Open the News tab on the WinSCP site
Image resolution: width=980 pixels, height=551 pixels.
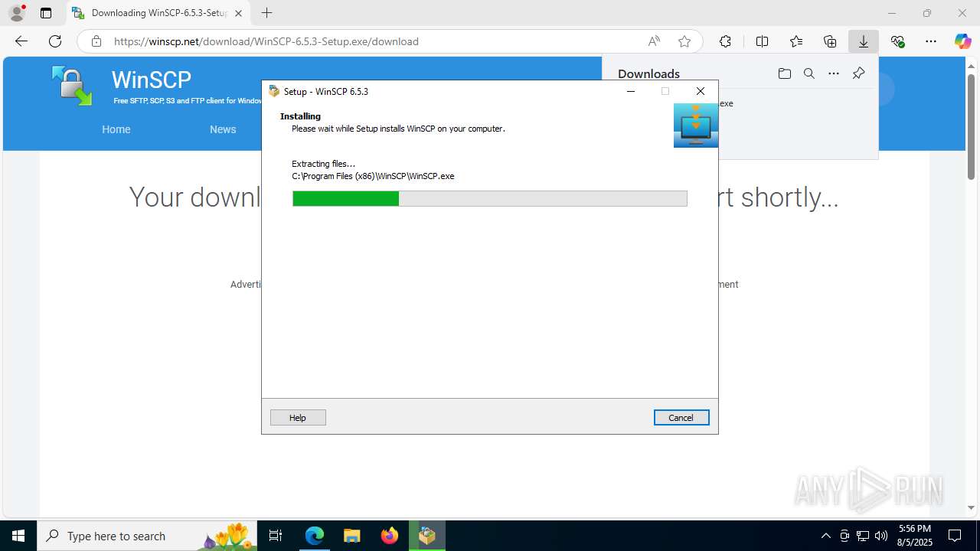(223, 129)
